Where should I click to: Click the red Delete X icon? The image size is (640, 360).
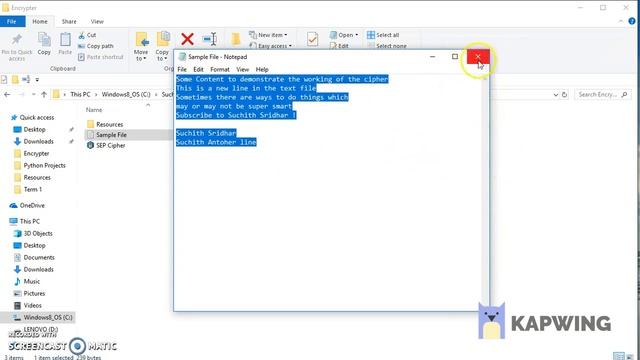(x=187, y=39)
